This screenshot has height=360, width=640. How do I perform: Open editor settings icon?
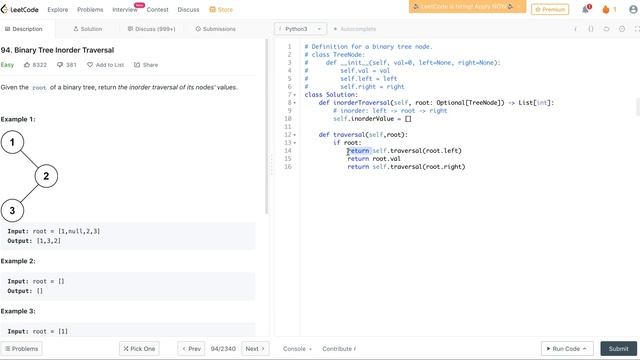[622, 29]
